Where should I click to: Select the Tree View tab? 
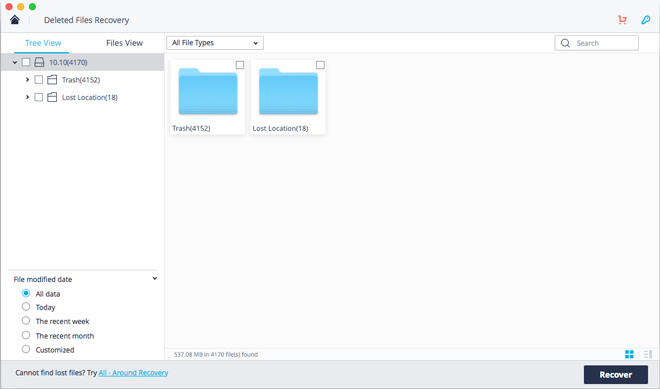tap(43, 43)
